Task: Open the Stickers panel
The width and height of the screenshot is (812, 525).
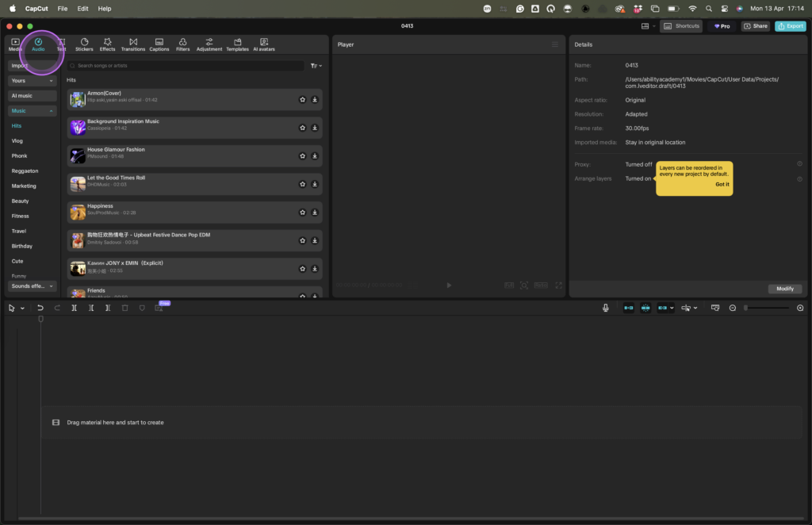Action: (x=84, y=44)
